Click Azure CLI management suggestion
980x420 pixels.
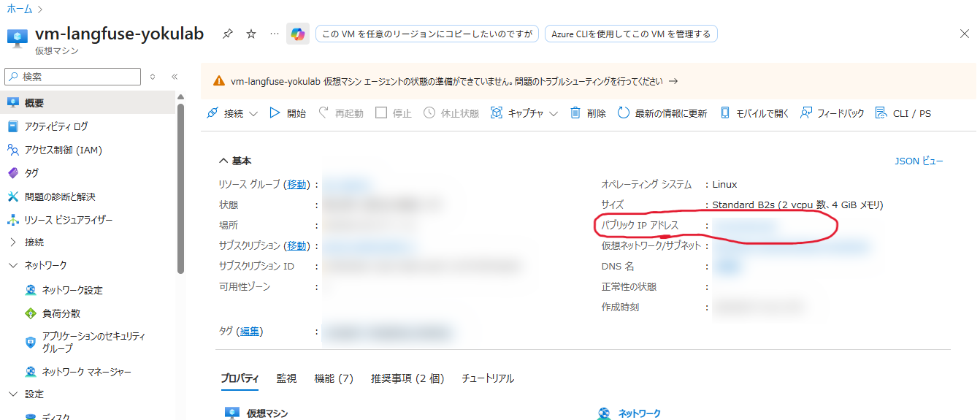(x=631, y=34)
